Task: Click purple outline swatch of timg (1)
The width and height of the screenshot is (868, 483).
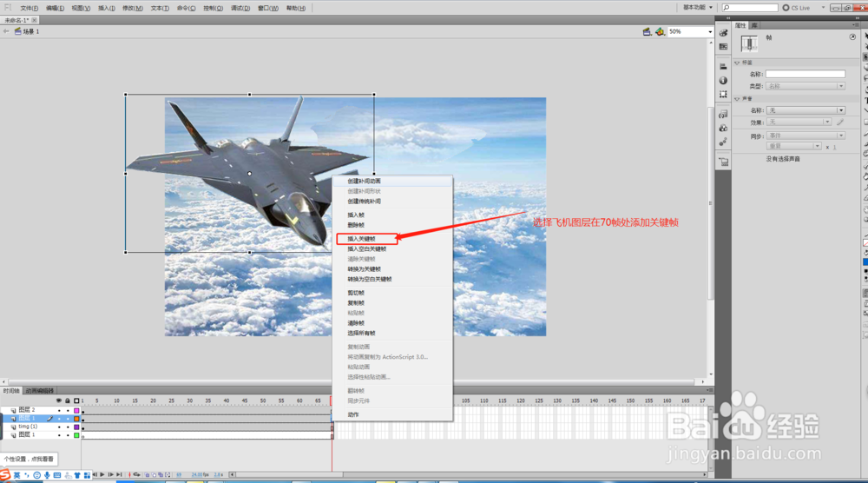Action: 76,427
